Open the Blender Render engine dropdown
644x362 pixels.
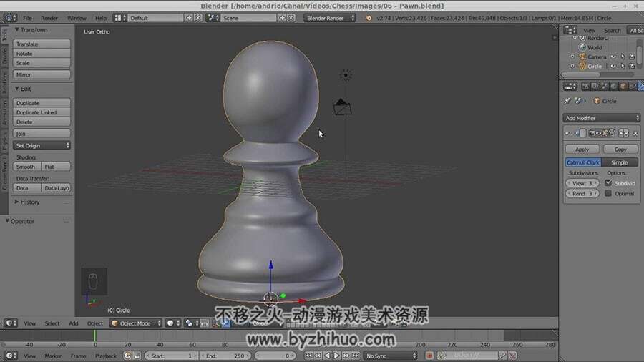click(x=330, y=18)
